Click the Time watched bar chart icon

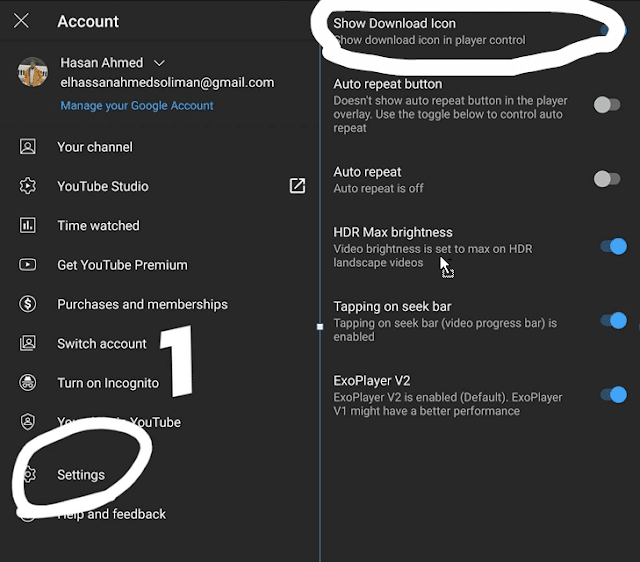(28, 225)
